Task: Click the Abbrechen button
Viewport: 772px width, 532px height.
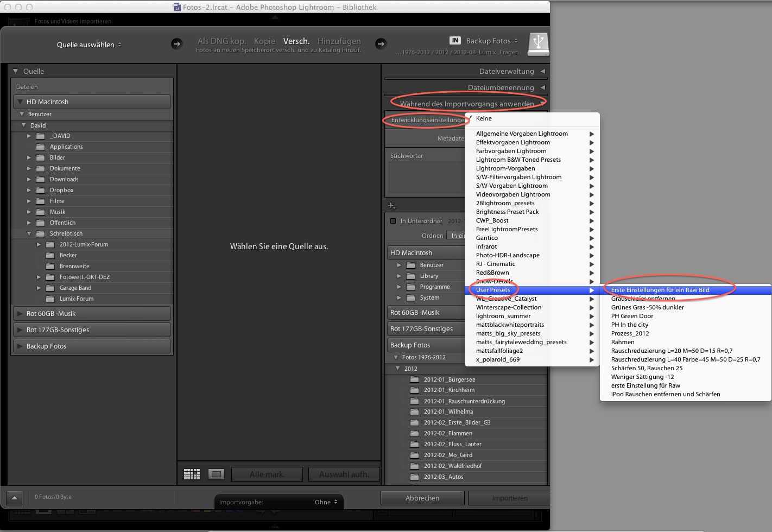Action: coord(422,498)
